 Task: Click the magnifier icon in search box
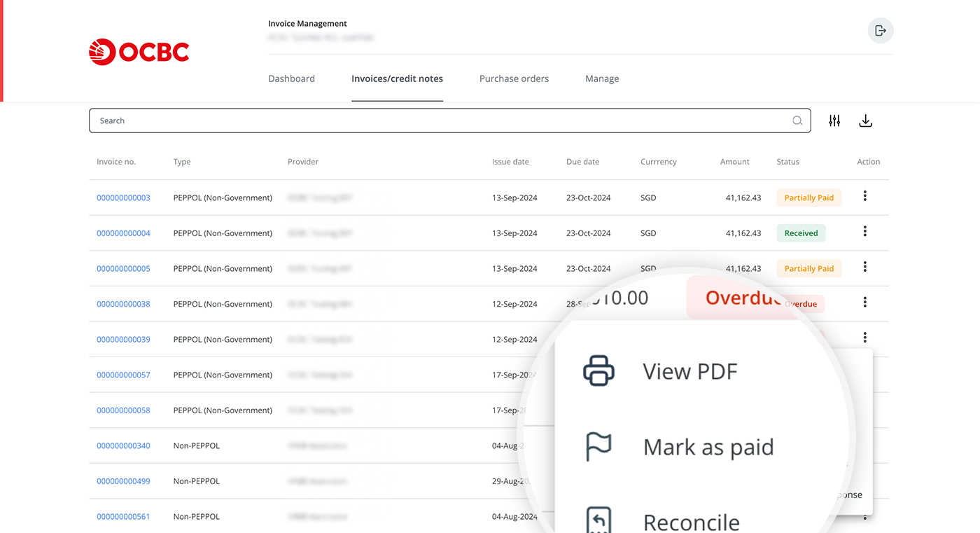pyautogui.click(x=797, y=120)
